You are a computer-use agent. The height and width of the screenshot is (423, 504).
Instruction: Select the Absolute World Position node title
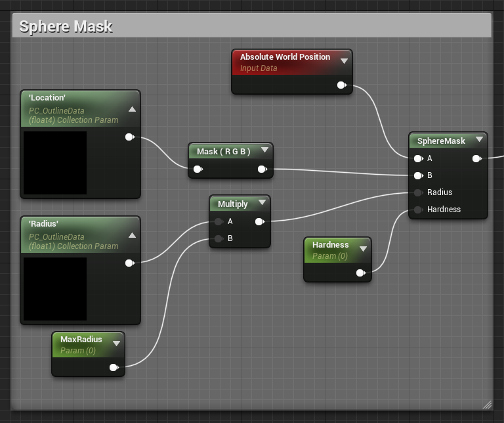(285, 57)
